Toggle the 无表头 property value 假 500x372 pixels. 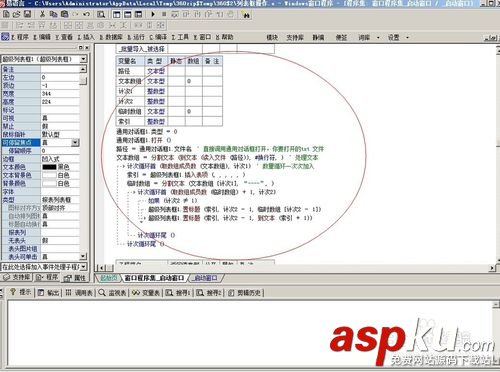(x=60, y=240)
